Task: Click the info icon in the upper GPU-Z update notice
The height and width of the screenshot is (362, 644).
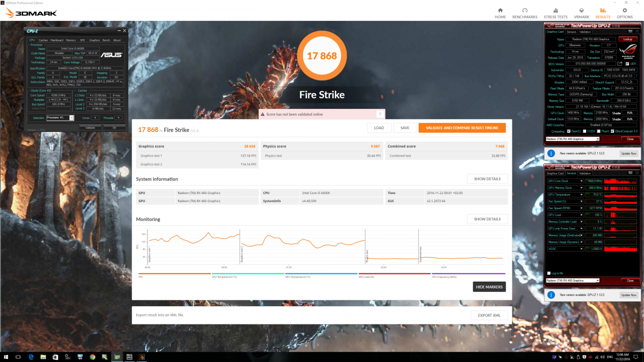Action: click(551, 153)
